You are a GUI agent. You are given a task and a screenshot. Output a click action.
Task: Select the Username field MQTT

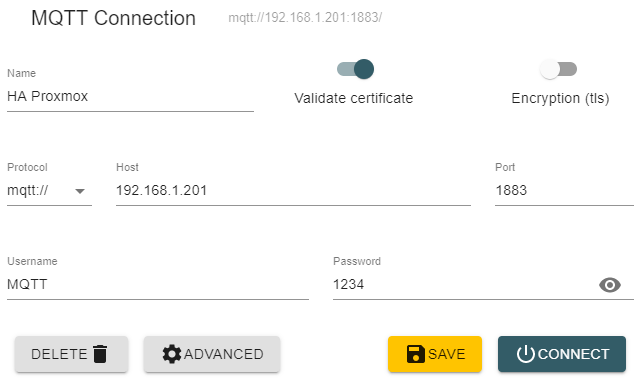[158, 284]
